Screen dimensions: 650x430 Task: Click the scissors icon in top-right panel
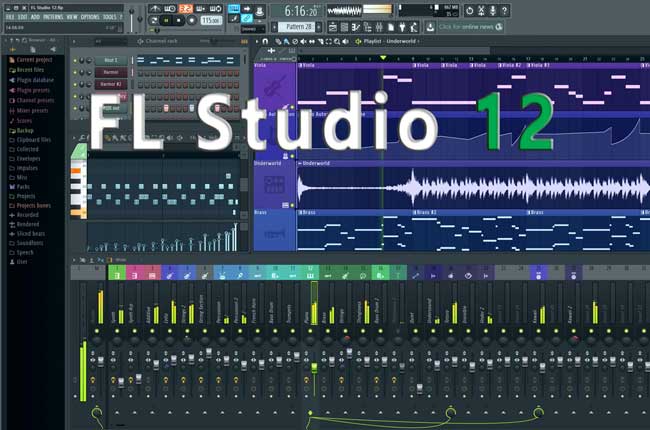(481, 10)
